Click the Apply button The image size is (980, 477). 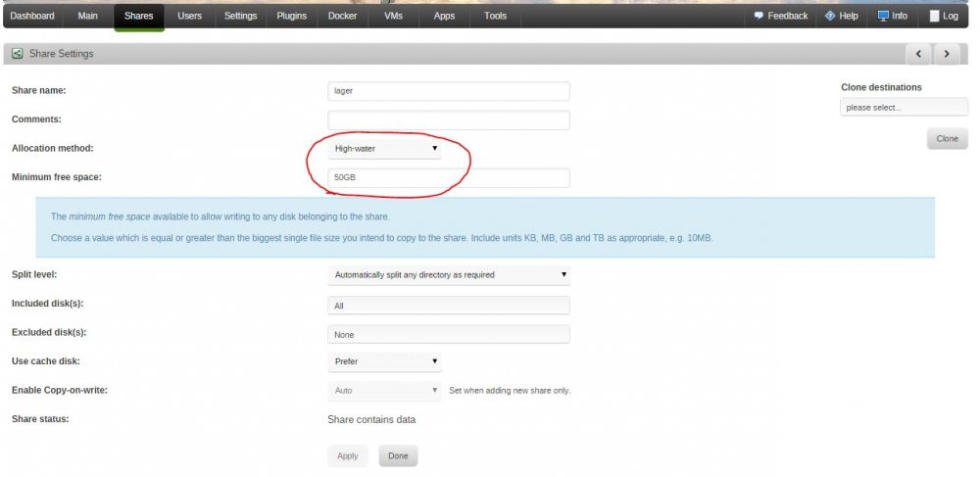tap(348, 455)
